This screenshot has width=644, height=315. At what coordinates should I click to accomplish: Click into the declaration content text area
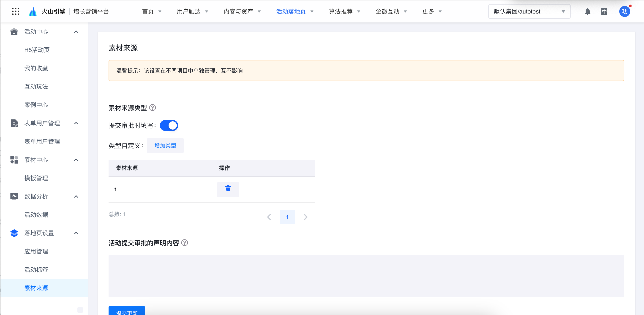tap(366, 276)
